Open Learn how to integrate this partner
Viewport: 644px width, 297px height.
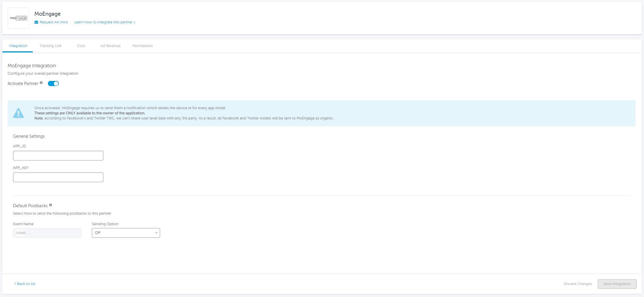click(105, 22)
